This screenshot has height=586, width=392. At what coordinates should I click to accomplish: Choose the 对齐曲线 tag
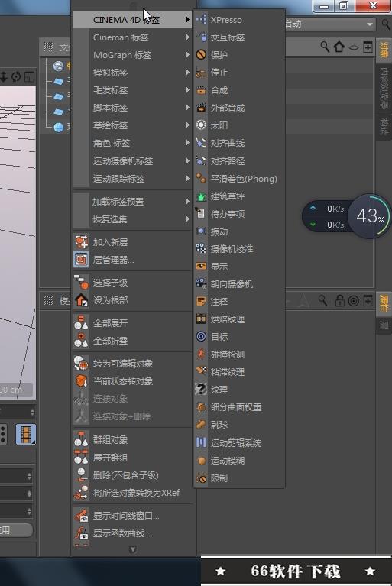(x=238, y=143)
